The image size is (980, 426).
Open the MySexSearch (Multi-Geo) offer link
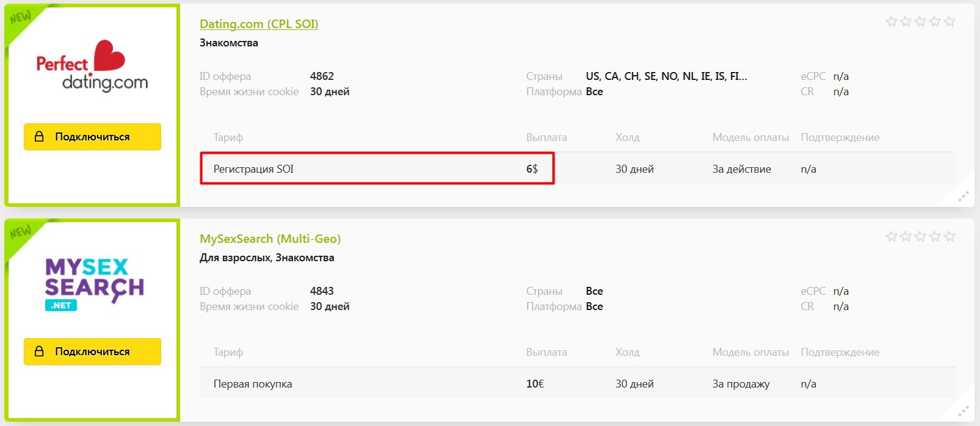pos(270,239)
